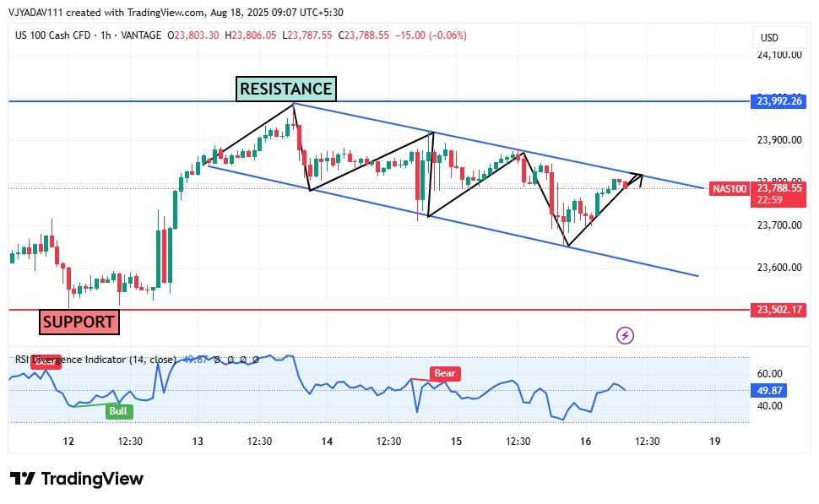Click the RESISTANCE text label
Image resolution: width=819 pixels, height=504 pixels.
[285, 89]
